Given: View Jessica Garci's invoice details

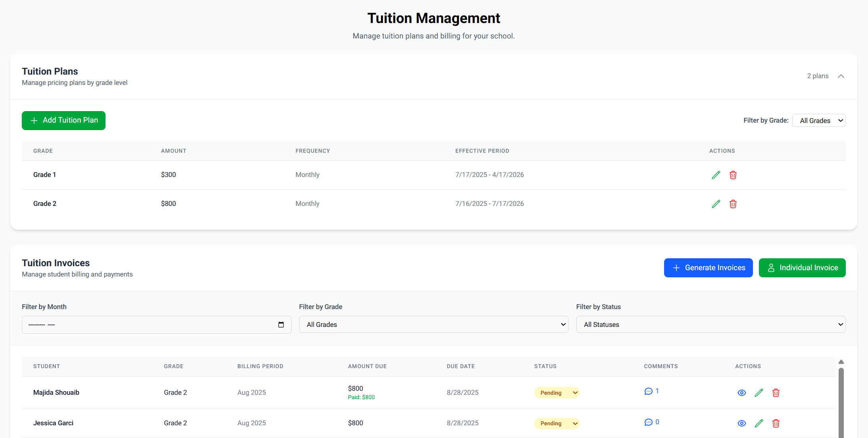Looking at the screenshot, I should pos(741,423).
